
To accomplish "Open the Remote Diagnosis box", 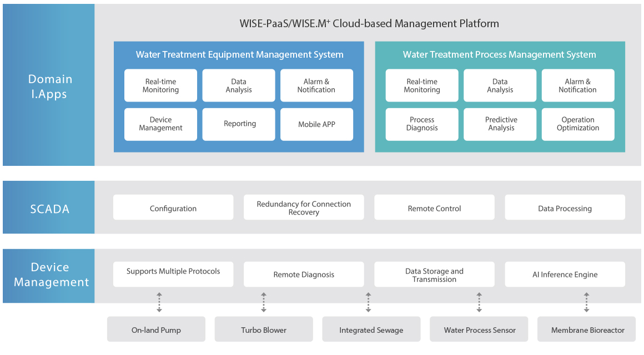I will [x=304, y=274].
